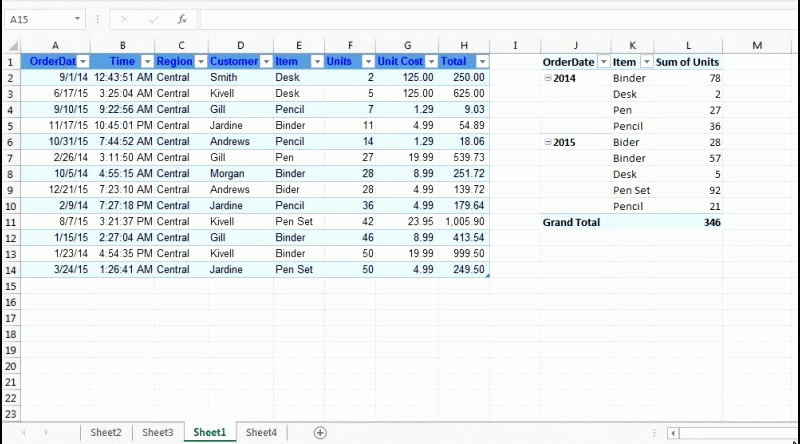Screen dimensions: 800x444
Task: Click the date cell '3/24/15'
Action: tap(56, 269)
